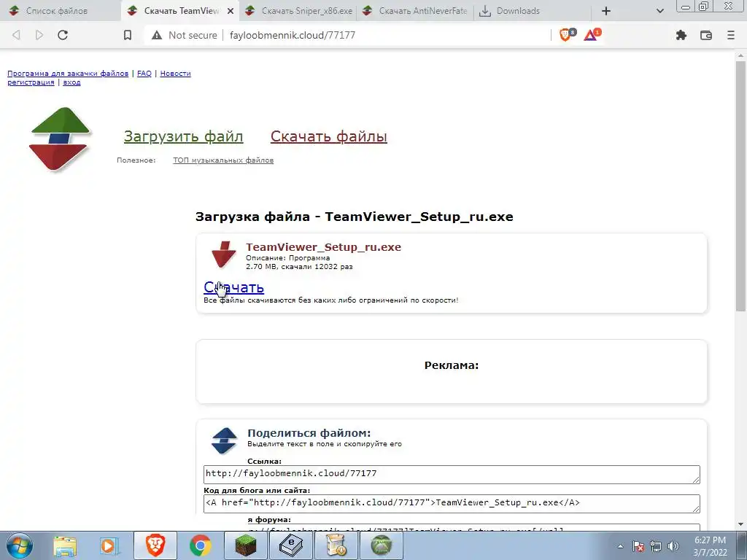Open the ТОП музыкальных файлов link
747x560 pixels.
tap(223, 160)
